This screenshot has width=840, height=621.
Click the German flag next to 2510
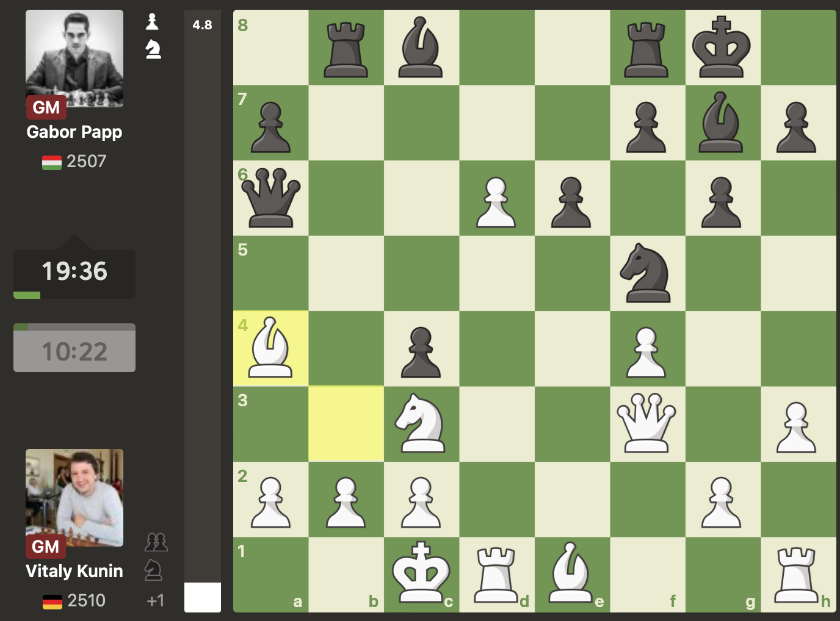(x=52, y=601)
